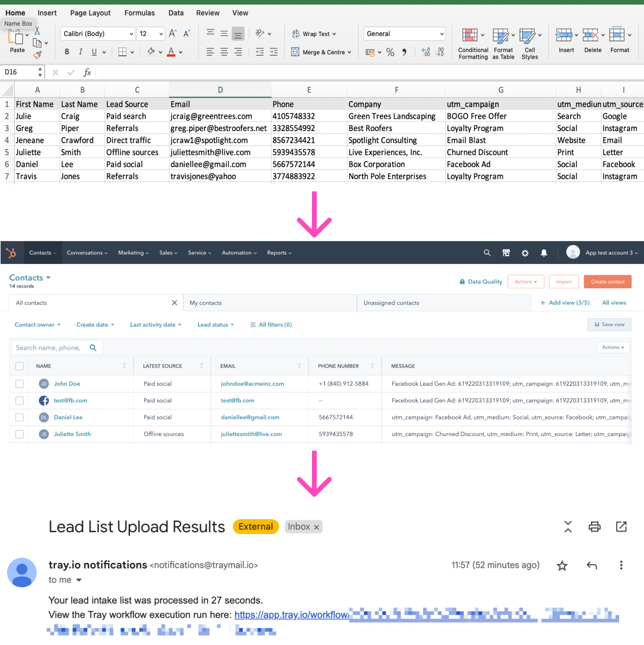644x645 pixels.
Task: Toggle Bold formatting in Excel
Action: (67, 52)
